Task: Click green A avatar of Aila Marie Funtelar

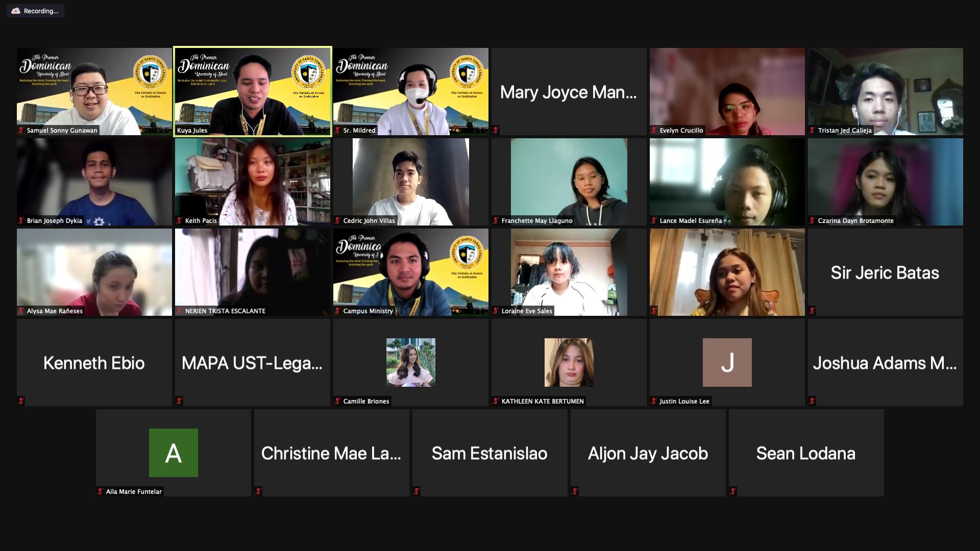Action: coord(173,453)
